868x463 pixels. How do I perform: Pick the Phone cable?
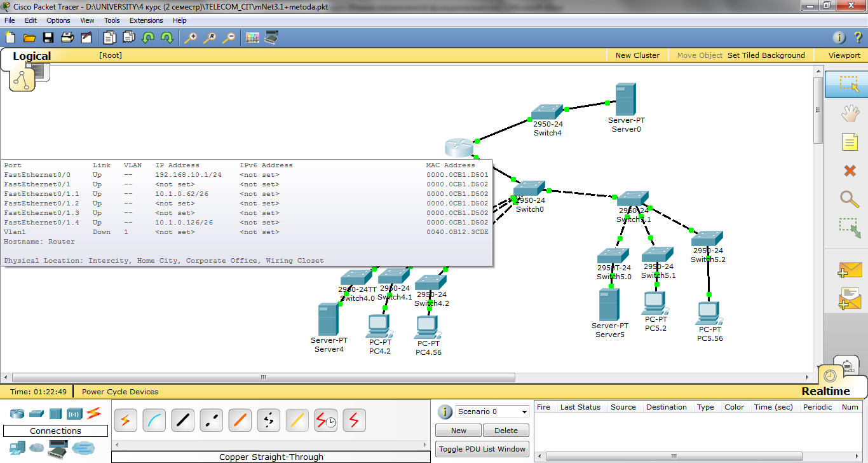[x=268, y=420]
